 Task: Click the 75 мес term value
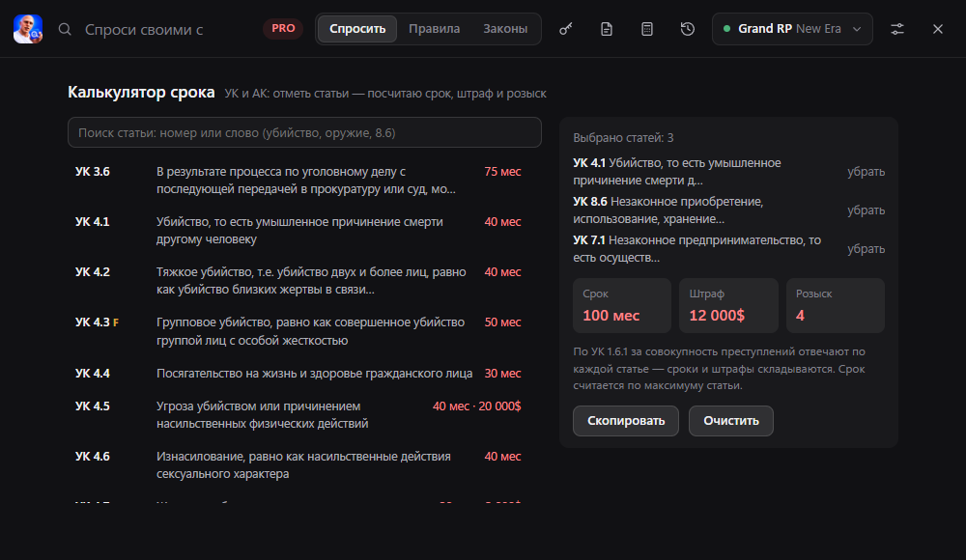(502, 171)
